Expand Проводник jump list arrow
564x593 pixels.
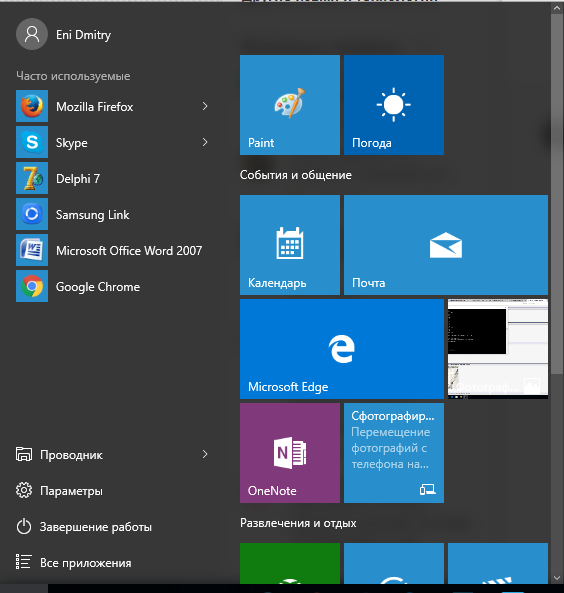(205, 454)
